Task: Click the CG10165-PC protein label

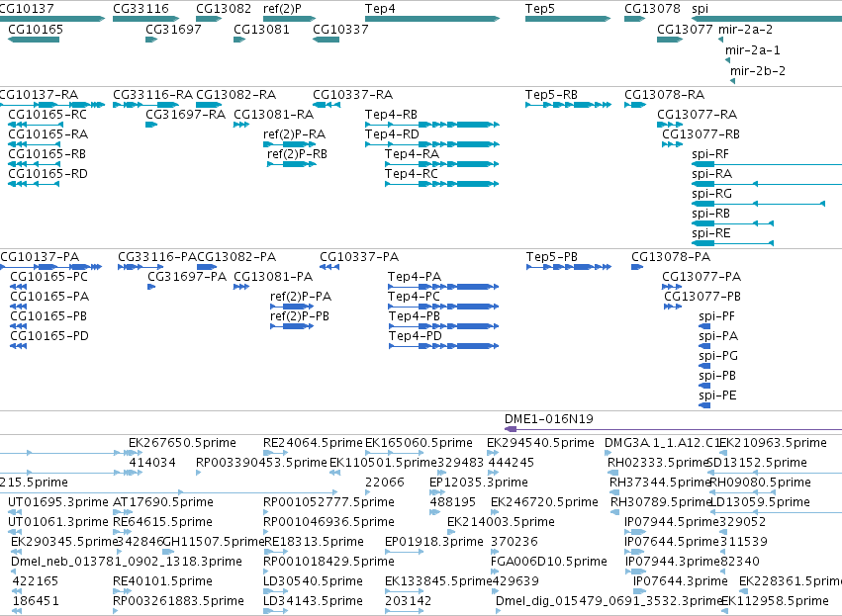Action: [48, 277]
